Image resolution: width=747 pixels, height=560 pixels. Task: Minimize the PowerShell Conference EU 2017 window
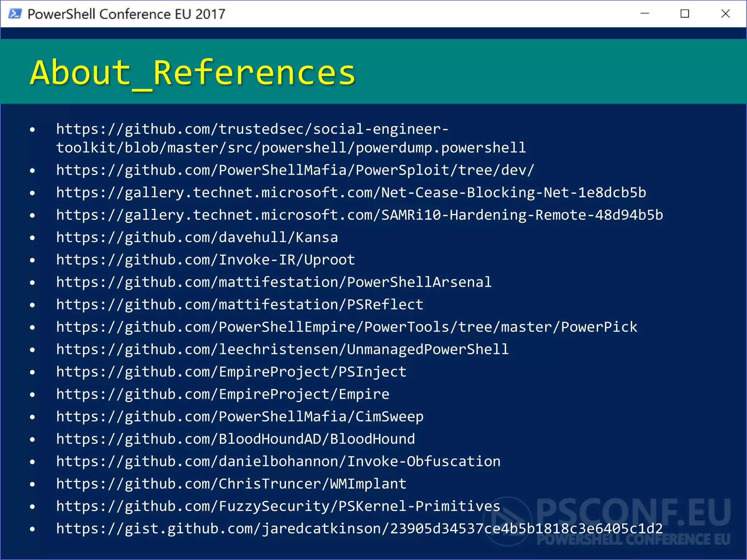pyautogui.click(x=645, y=14)
